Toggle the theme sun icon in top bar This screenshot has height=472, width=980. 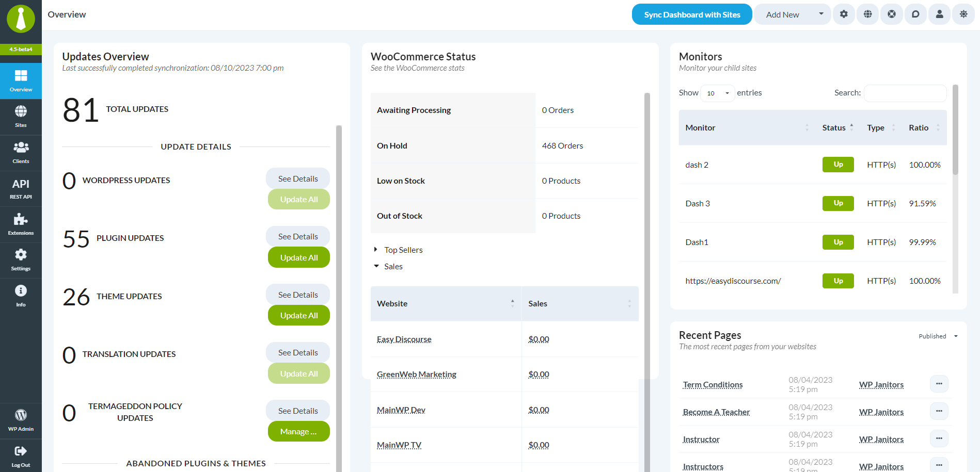coord(963,14)
